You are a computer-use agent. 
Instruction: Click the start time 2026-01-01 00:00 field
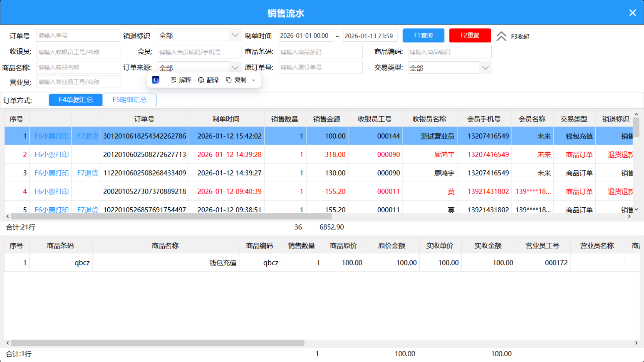[306, 36]
